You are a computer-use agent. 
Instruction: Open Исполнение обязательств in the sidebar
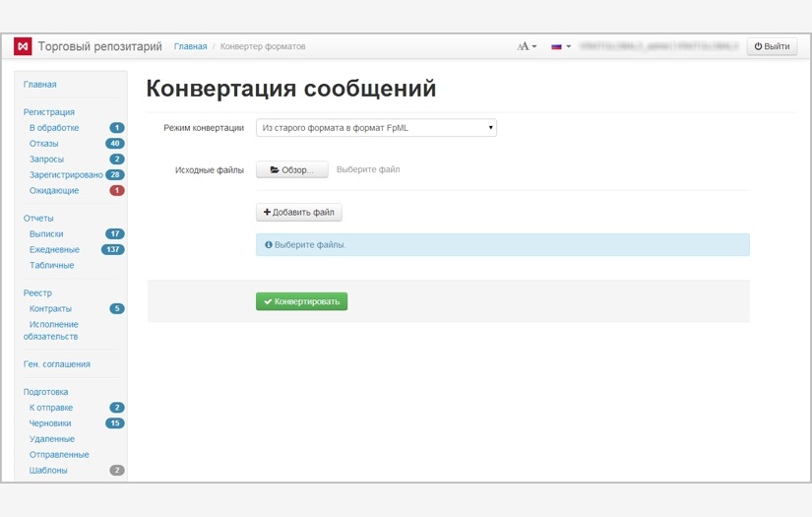click(x=51, y=330)
